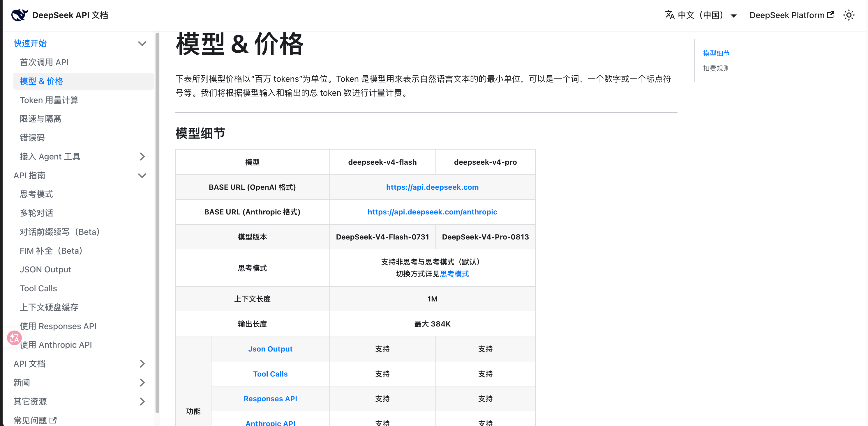This screenshot has width=868, height=426.
Task: Select API 文档 sidebar category
Action: point(29,364)
